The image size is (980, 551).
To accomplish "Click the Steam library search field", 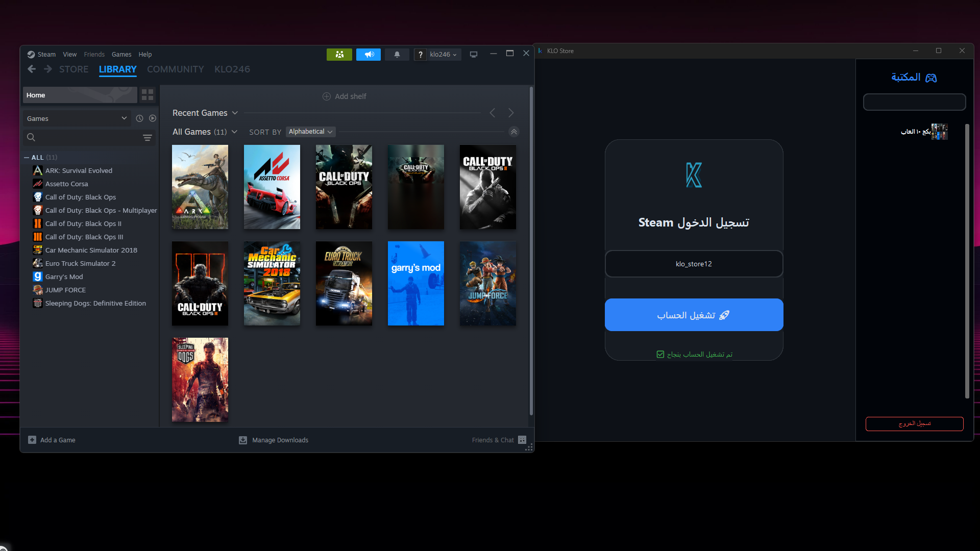I will point(89,138).
